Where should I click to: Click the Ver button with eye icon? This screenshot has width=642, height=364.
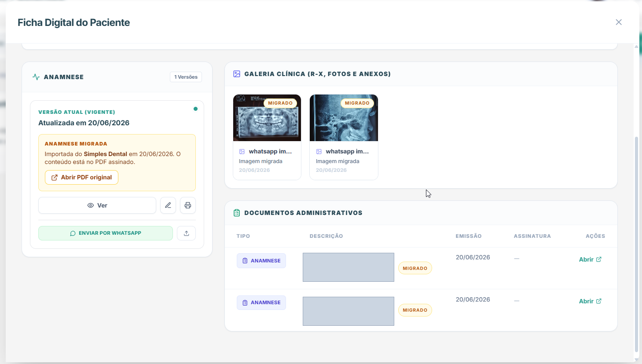point(97,205)
